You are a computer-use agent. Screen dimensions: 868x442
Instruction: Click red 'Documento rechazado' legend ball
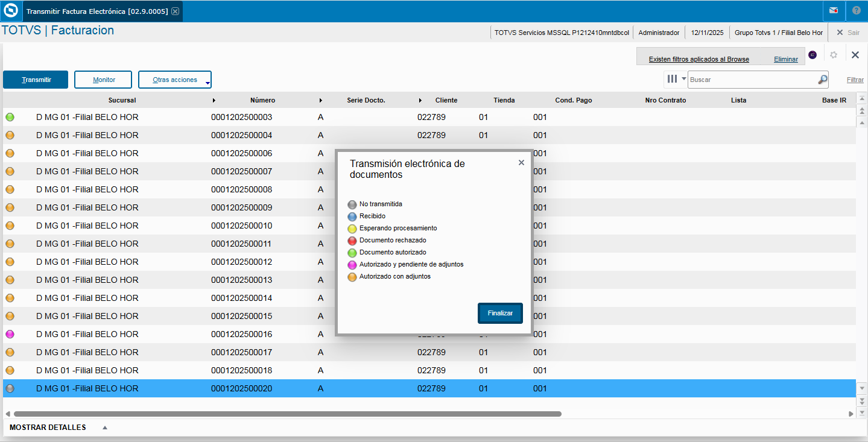point(352,241)
